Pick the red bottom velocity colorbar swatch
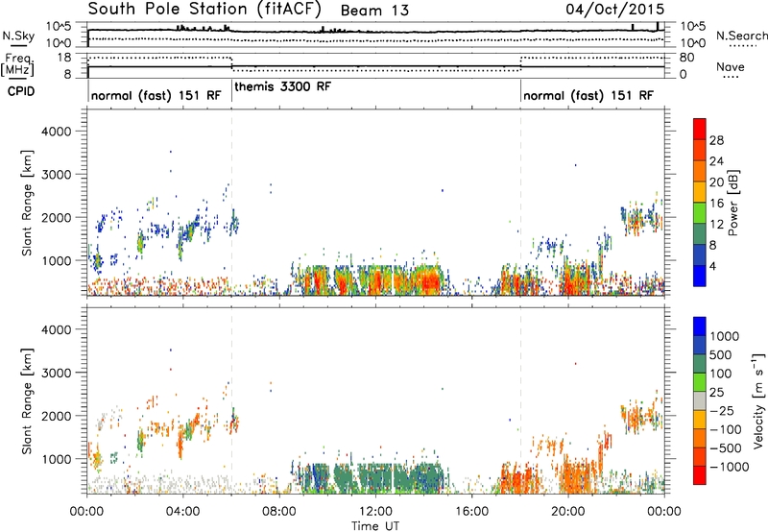768x532 pixels. 700,475
